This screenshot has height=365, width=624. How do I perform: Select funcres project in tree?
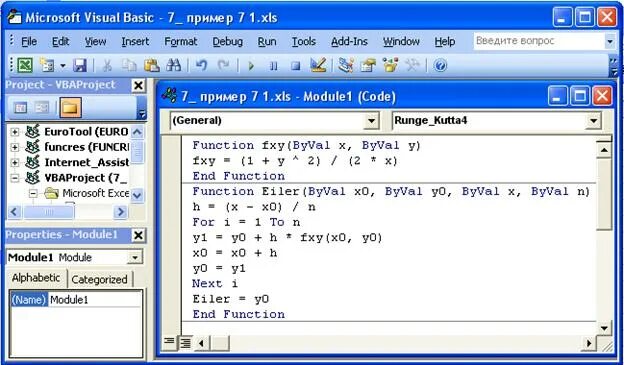tap(86, 147)
